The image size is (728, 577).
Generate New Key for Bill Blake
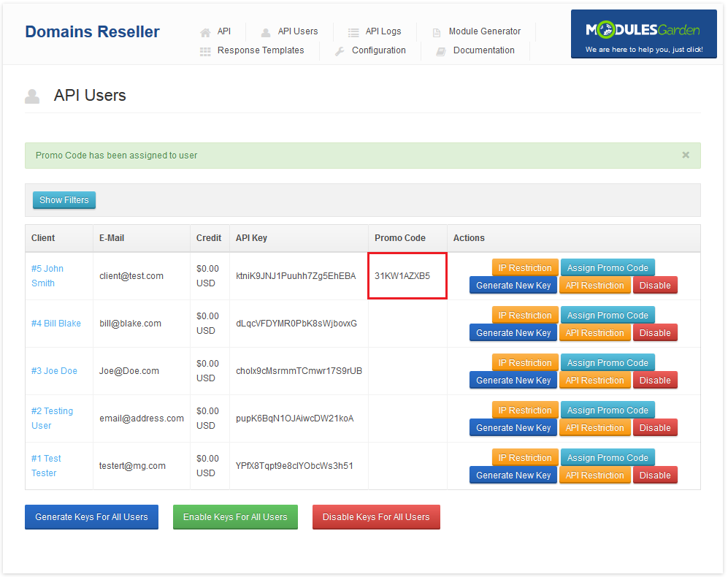(x=513, y=332)
